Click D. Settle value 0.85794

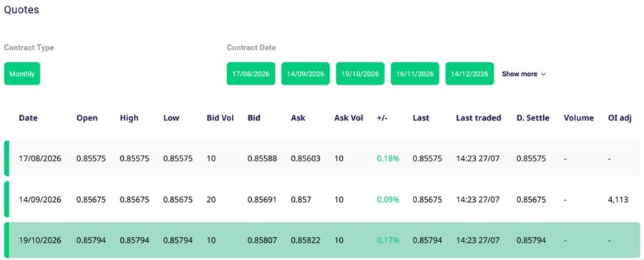click(531, 240)
